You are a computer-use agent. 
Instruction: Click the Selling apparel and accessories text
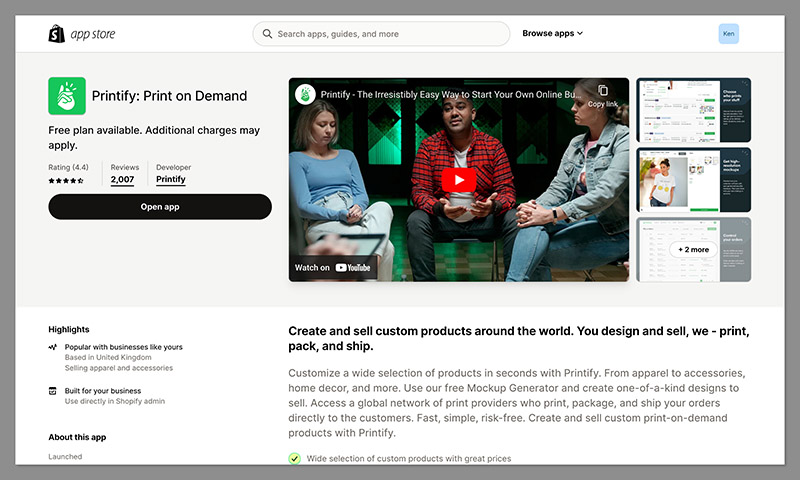pyautogui.click(x=119, y=368)
